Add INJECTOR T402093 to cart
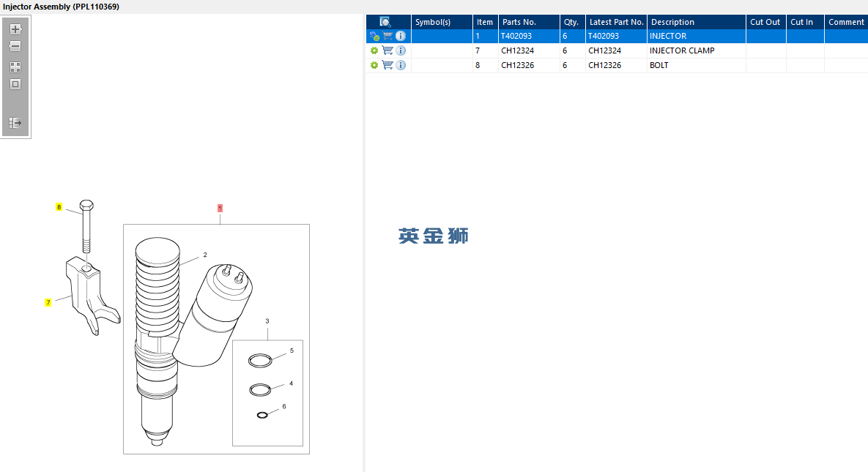This screenshot has width=868, height=472. pos(387,36)
